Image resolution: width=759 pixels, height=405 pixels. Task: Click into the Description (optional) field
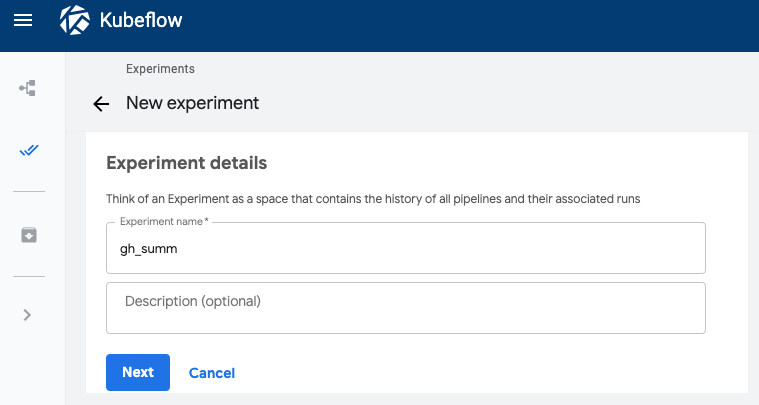(405, 307)
